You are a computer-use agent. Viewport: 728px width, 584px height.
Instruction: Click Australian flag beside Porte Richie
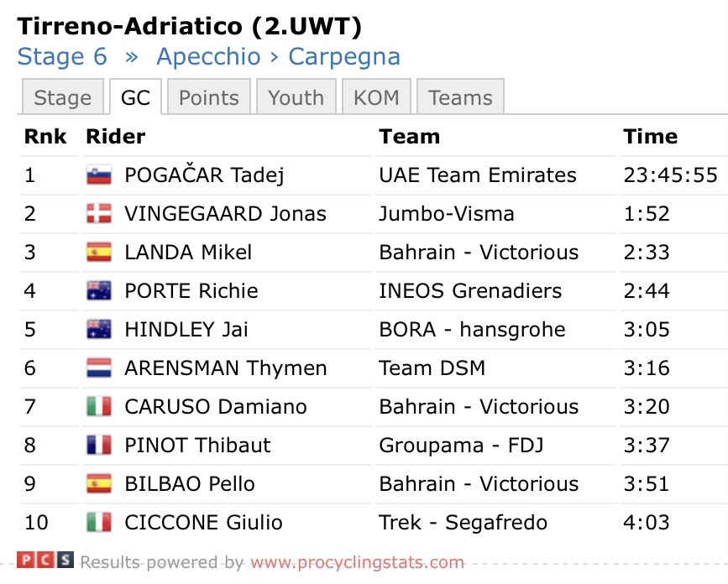coord(99,291)
